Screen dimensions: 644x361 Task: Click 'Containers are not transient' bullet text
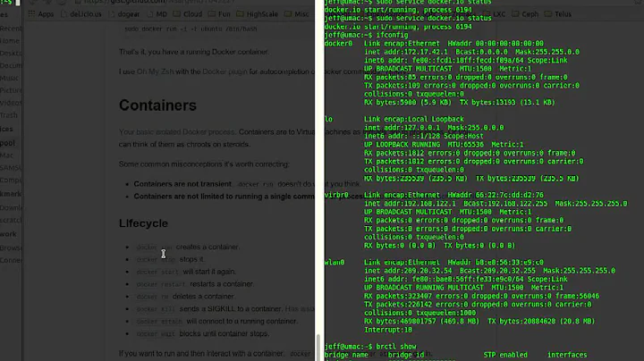click(182, 184)
